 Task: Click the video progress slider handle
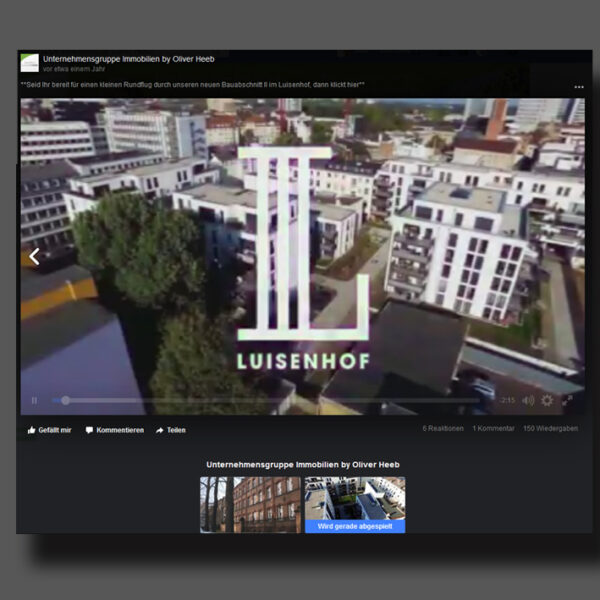pos(65,400)
